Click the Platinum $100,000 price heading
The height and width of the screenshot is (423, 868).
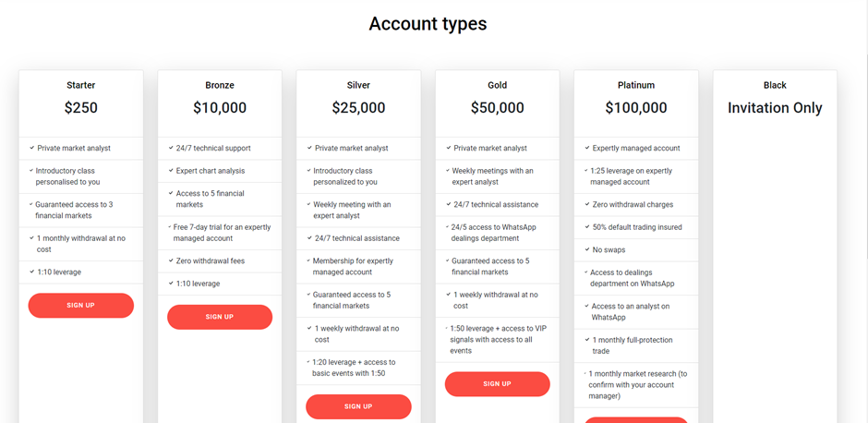(x=636, y=107)
